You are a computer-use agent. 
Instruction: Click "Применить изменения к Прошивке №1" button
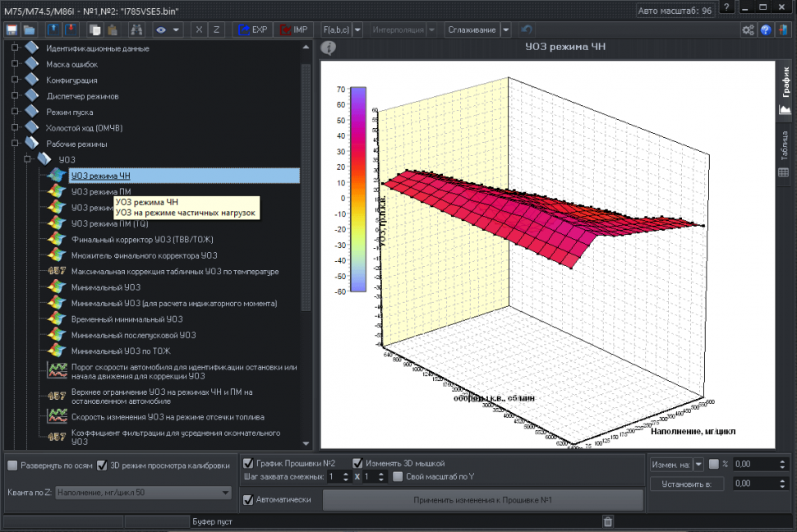click(x=482, y=499)
